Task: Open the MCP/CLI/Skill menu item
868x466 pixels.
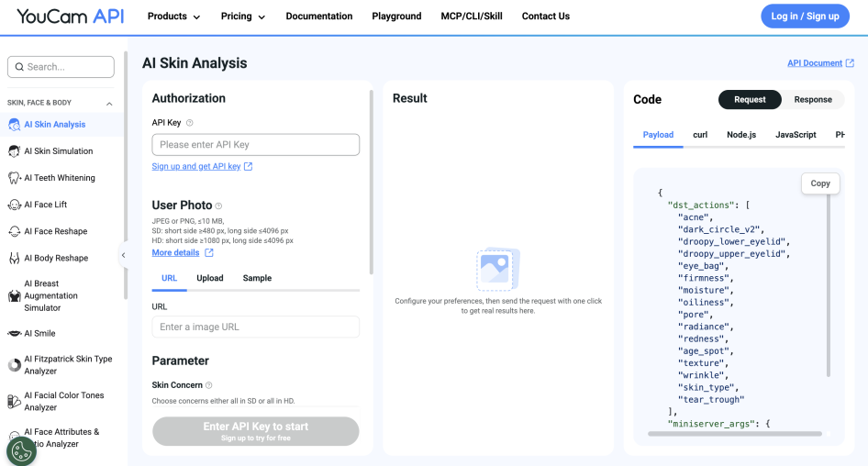Action: 472,17
